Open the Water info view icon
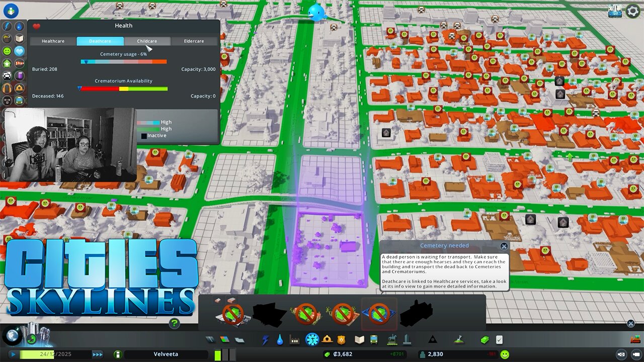 pos(19,26)
